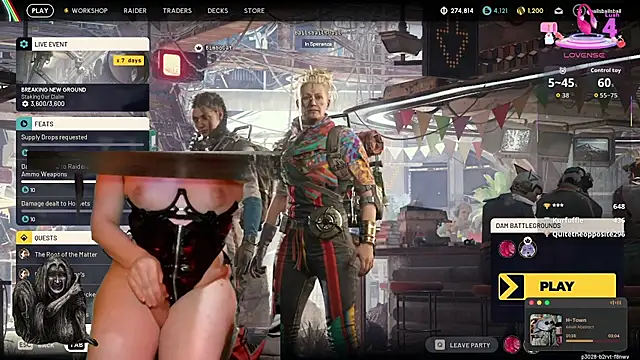Open the Breaking New Ground event thumbnail

(x=83, y=67)
